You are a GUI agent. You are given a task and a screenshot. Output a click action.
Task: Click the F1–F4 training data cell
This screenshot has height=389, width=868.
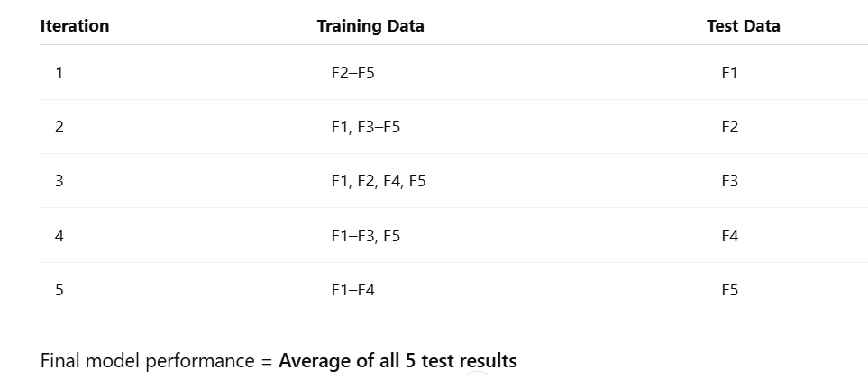pos(352,290)
